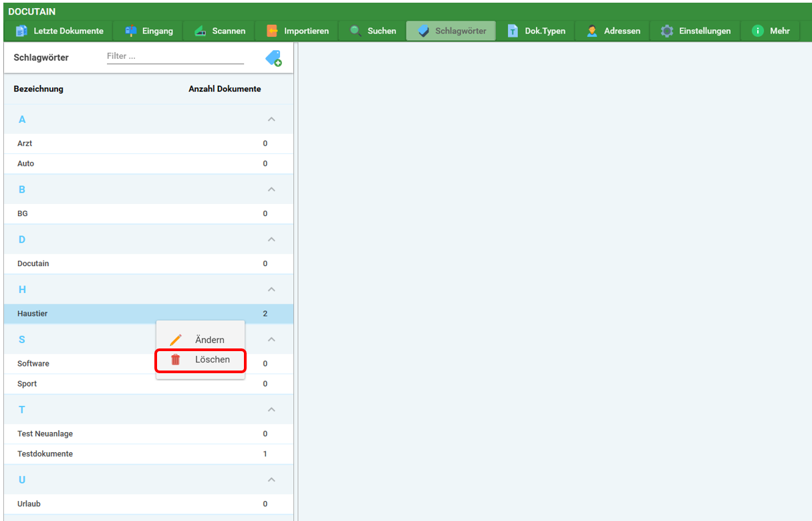This screenshot has width=812, height=521.
Task: Click the Suchen magnifier icon
Action: point(356,31)
